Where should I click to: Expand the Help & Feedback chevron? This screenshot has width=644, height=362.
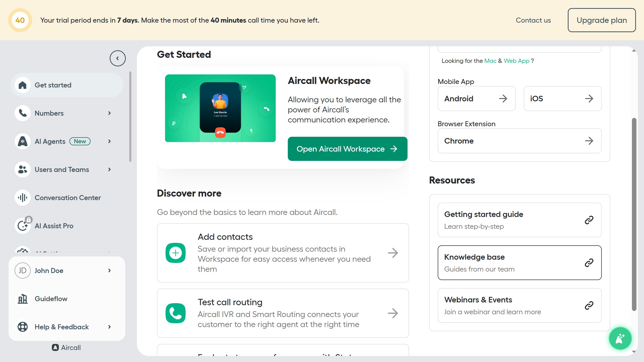(109, 327)
